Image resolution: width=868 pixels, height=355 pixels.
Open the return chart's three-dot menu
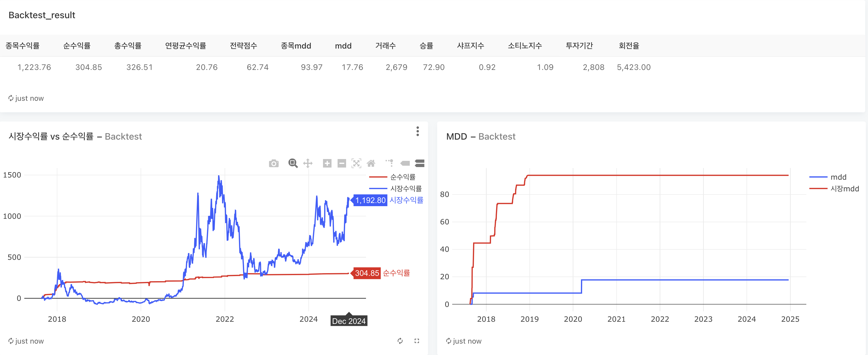pos(417,131)
